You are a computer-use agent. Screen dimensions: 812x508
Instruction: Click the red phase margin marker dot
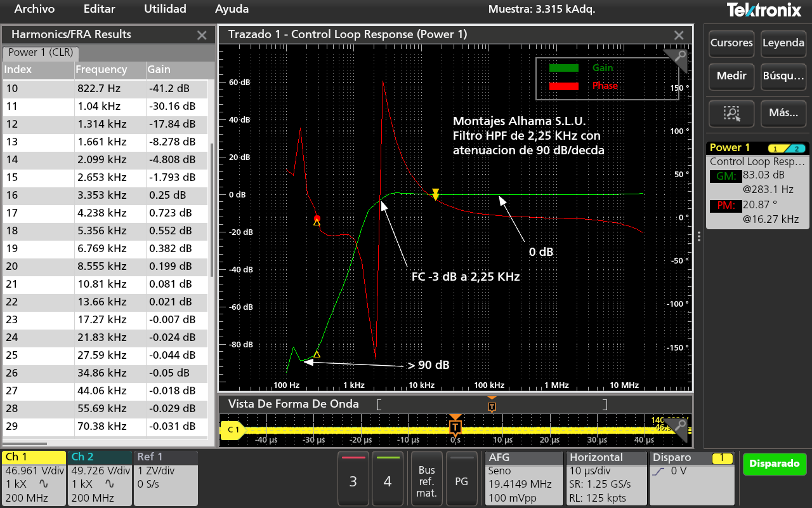(x=317, y=218)
